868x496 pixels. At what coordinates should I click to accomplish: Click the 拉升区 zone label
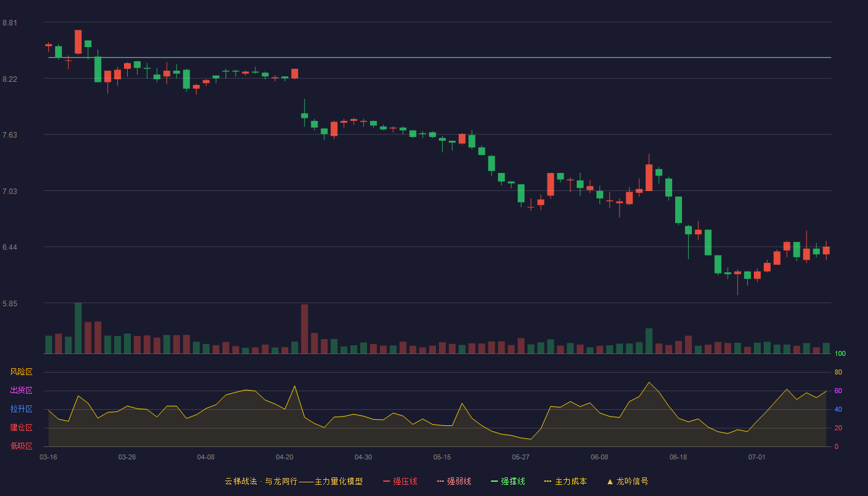point(21,409)
